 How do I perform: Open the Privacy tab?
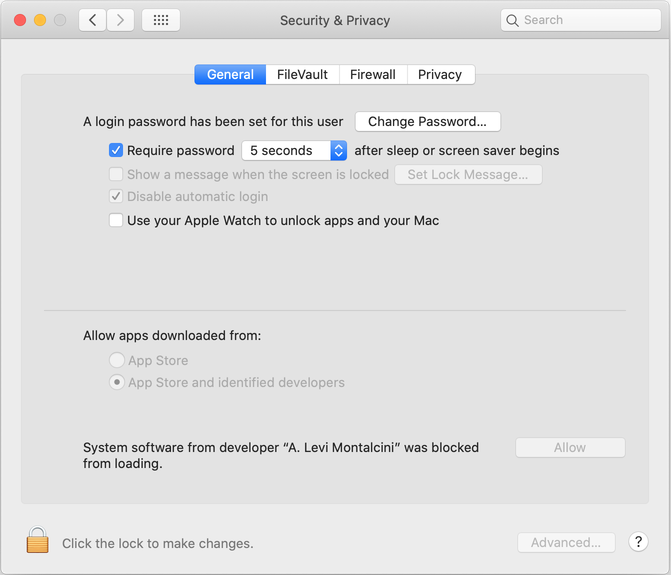tap(440, 74)
